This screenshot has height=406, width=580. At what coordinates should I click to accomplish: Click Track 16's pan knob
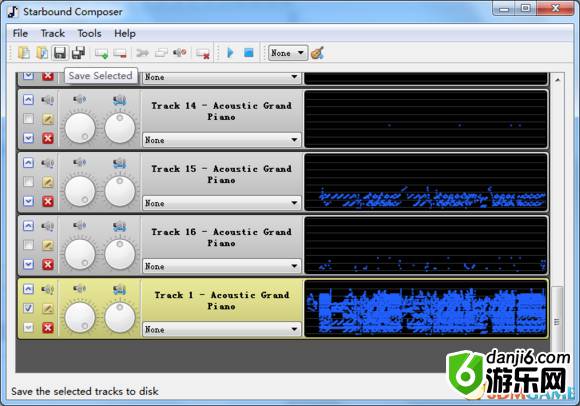pyautogui.click(x=120, y=254)
